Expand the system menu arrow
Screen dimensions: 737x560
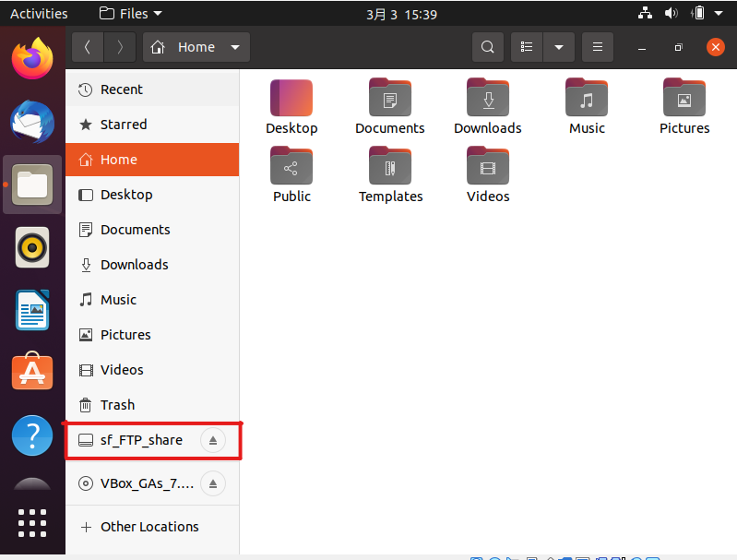pos(719,13)
